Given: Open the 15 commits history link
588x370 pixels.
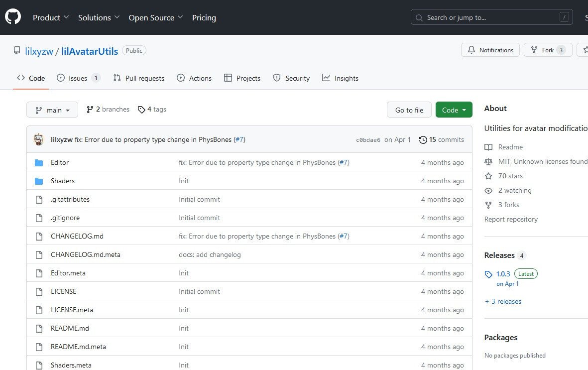Looking at the screenshot, I should coord(442,139).
